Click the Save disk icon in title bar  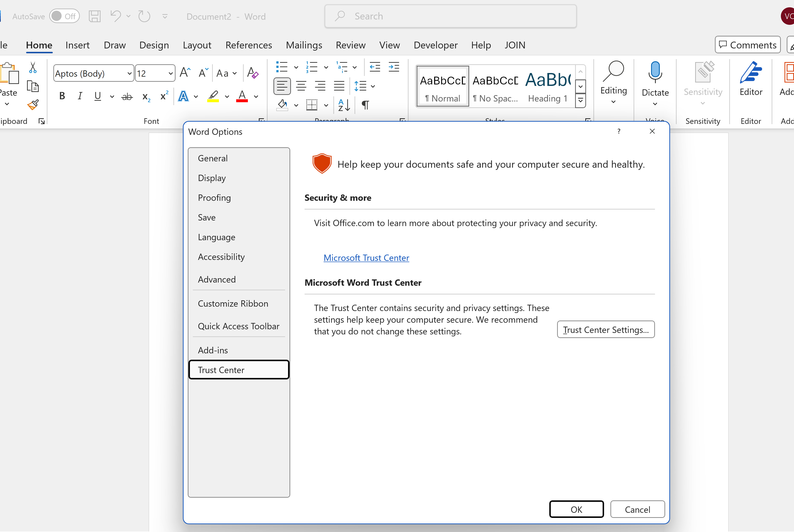(x=95, y=16)
